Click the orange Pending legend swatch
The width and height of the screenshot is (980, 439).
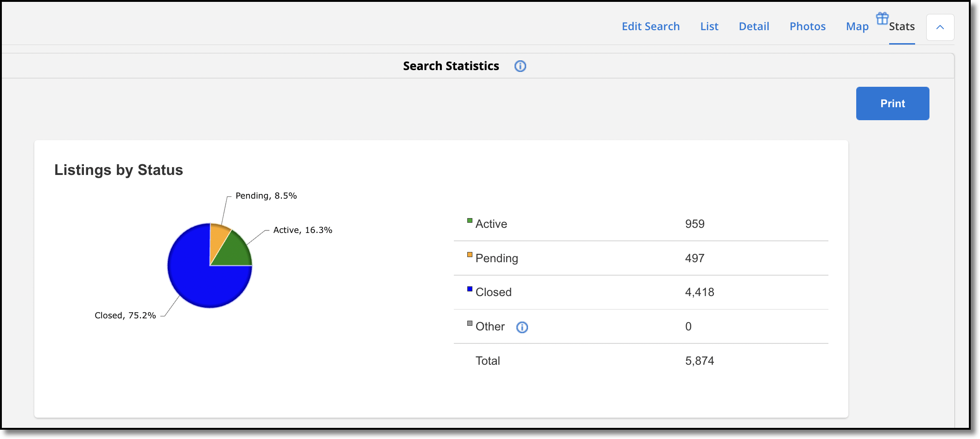pyautogui.click(x=470, y=255)
